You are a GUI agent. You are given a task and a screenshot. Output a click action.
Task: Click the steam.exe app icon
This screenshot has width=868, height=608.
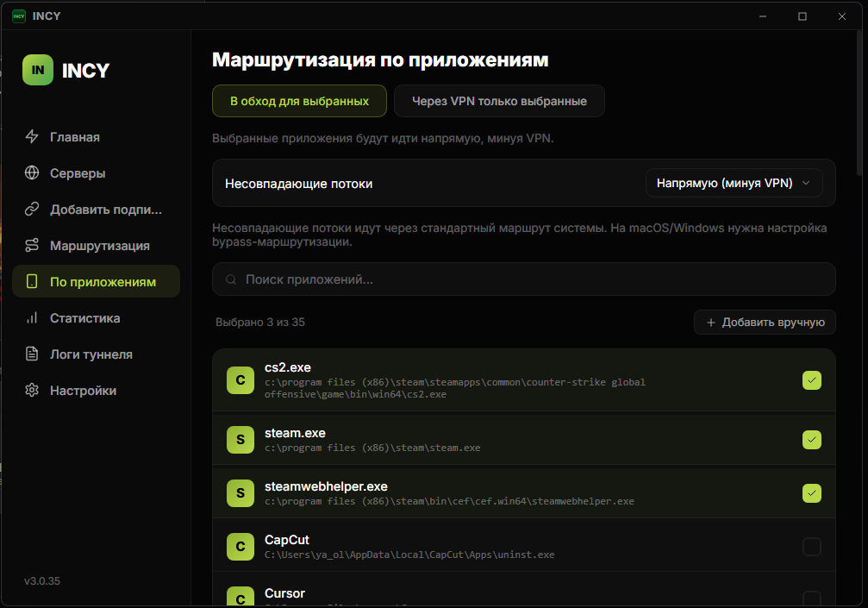coord(240,440)
